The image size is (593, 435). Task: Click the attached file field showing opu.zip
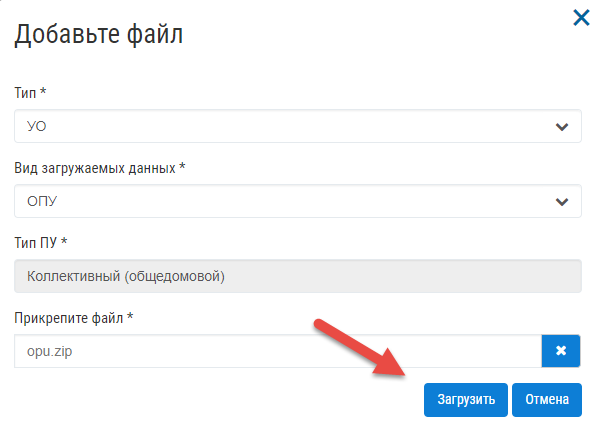pyautogui.click(x=278, y=351)
